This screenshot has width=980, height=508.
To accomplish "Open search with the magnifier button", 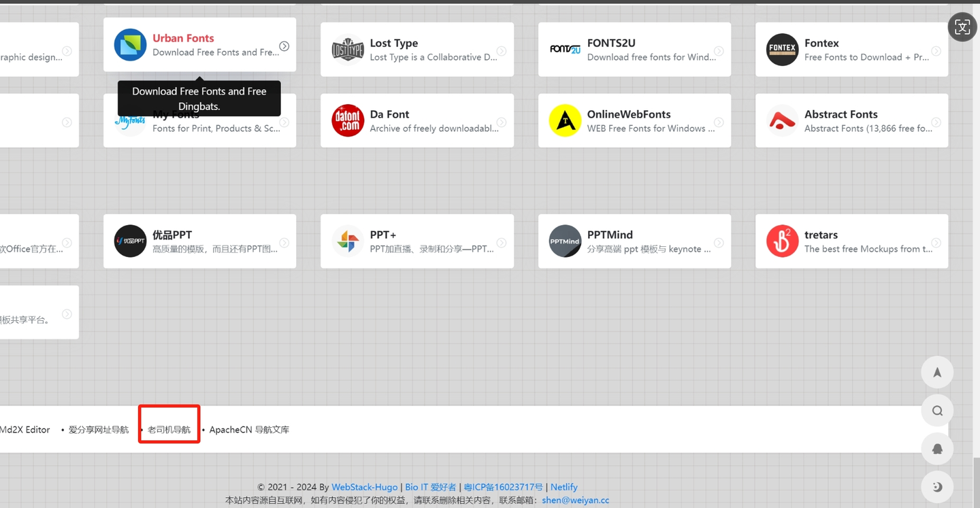I will 937,410.
